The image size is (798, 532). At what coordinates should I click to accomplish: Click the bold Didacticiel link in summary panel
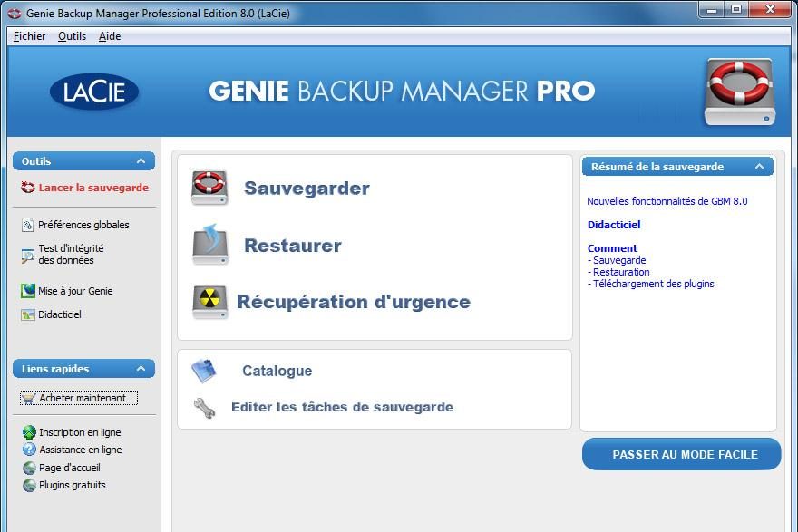[x=614, y=225]
